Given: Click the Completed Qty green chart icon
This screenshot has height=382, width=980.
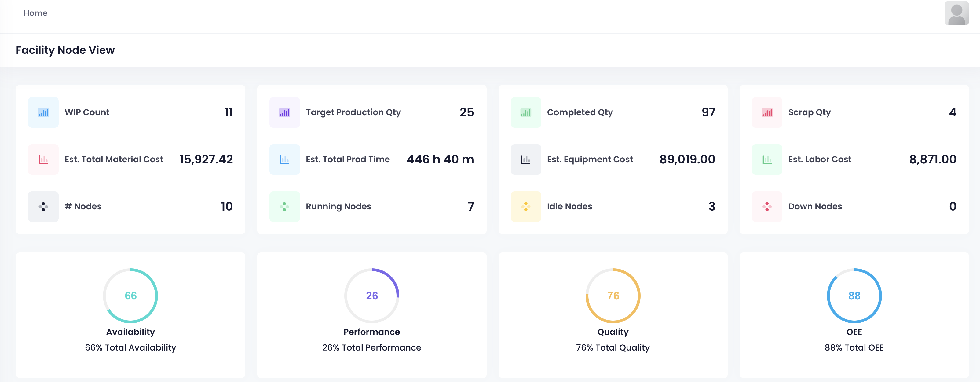Looking at the screenshot, I should [525, 112].
